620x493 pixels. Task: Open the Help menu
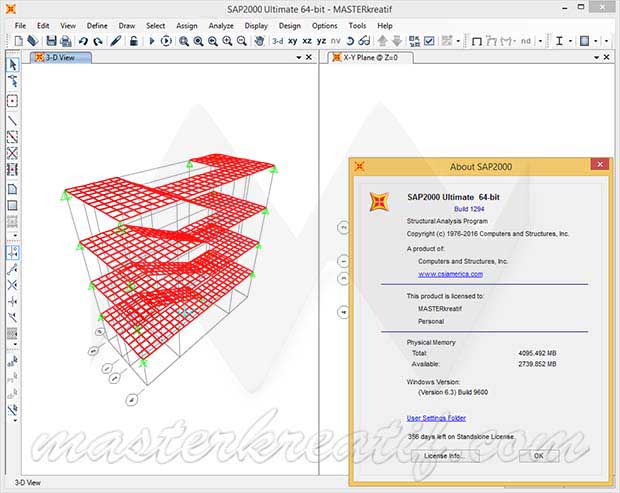tap(385, 26)
